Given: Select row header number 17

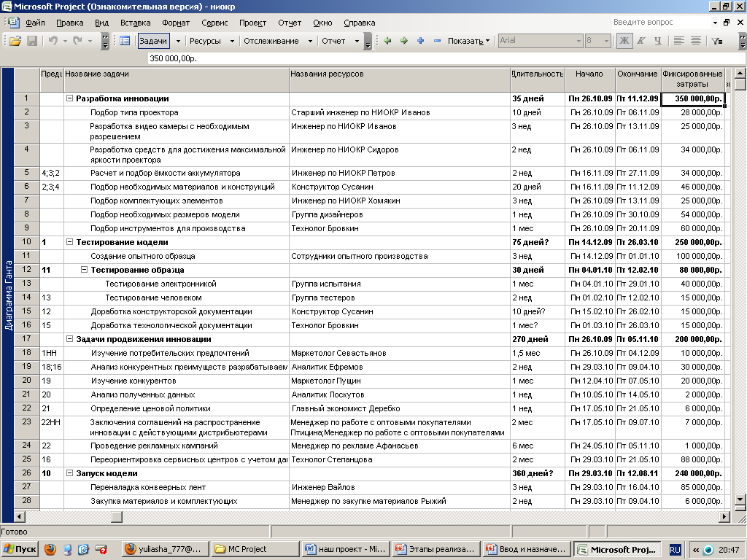Looking at the screenshot, I should click(x=27, y=339).
